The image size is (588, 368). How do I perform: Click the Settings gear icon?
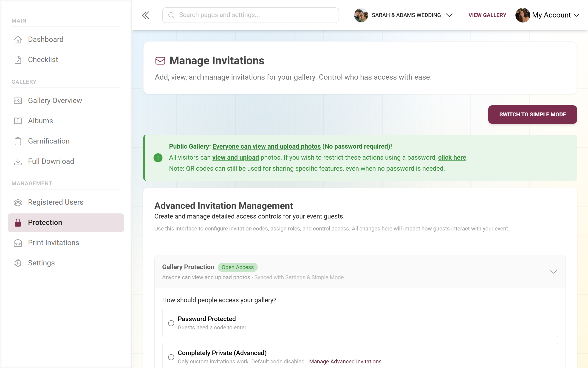(x=18, y=263)
